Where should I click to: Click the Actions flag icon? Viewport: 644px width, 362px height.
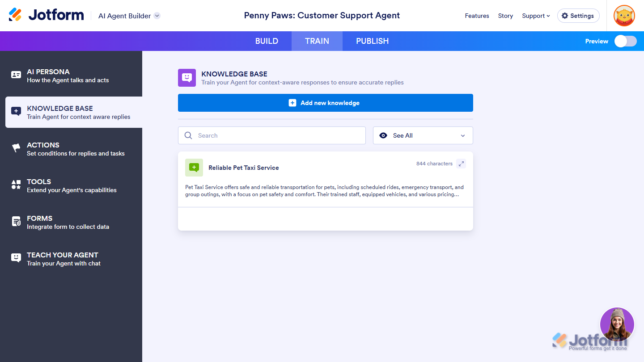16,148
